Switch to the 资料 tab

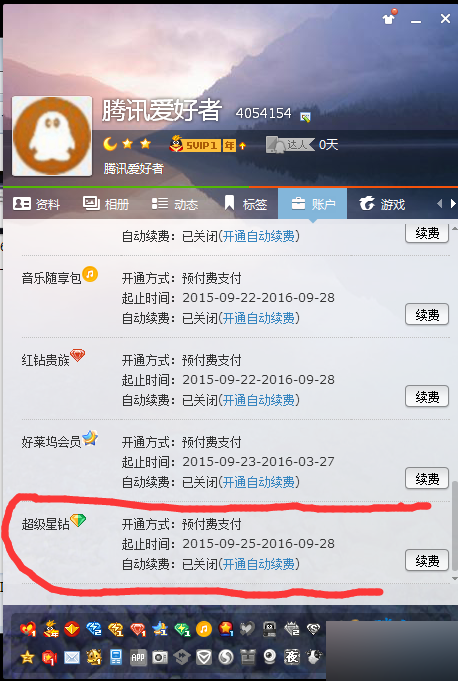[x=36, y=203]
